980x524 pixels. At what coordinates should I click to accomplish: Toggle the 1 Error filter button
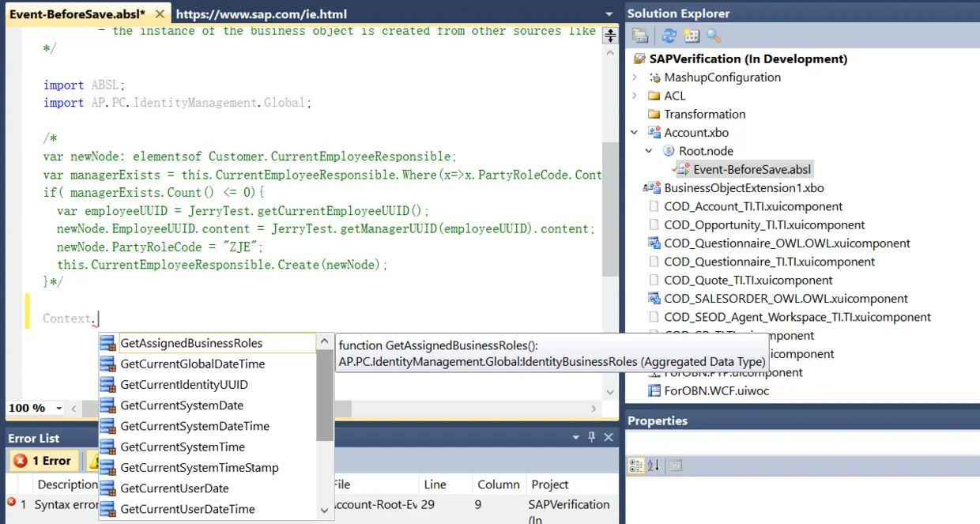point(43,461)
